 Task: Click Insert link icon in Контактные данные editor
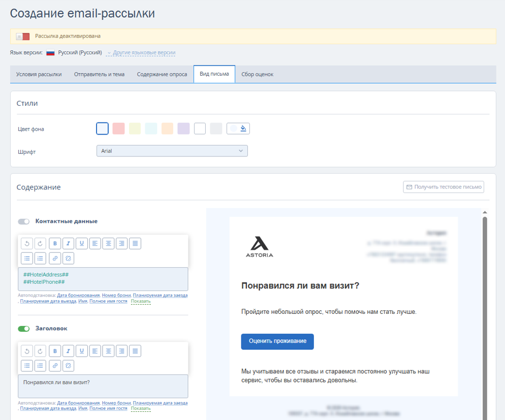[55, 258]
